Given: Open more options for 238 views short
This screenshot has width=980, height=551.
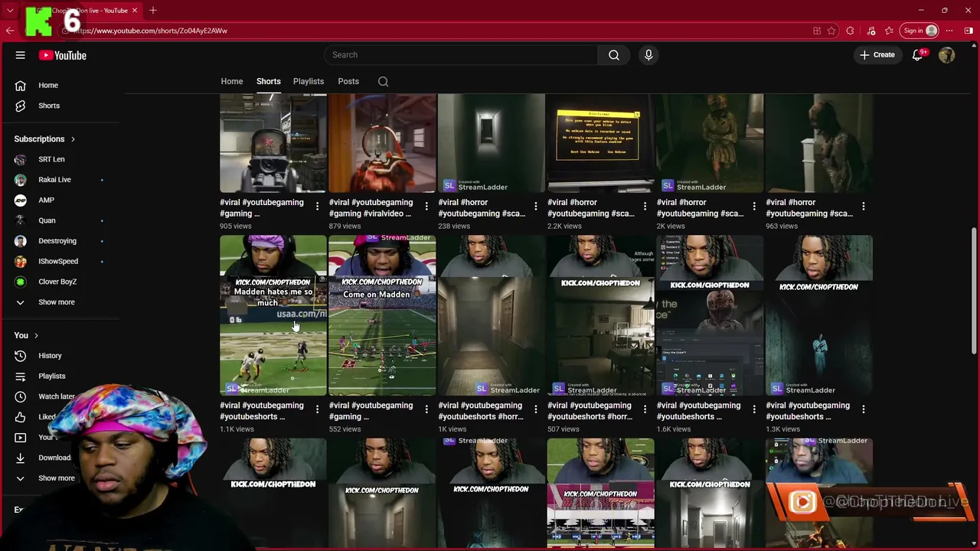Looking at the screenshot, I should [x=535, y=207].
